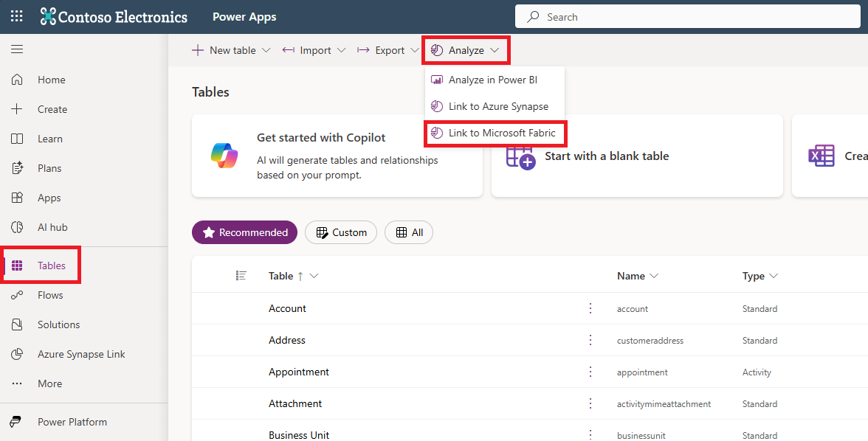Viewport: 868px width, 441px height.
Task: Select the Custom filter tab
Action: point(341,232)
